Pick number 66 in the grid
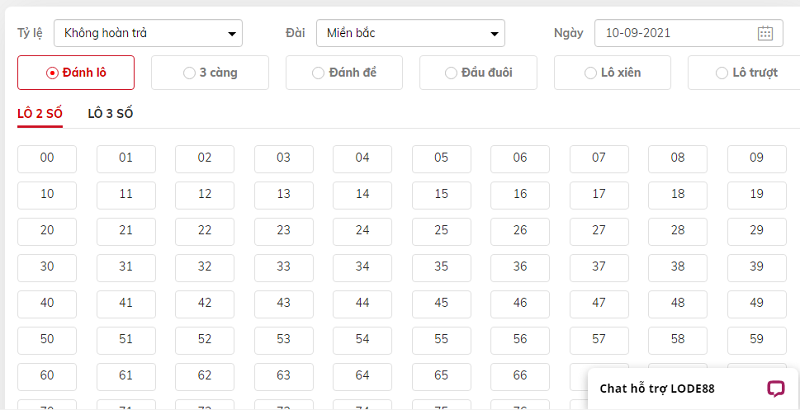This screenshot has height=410, width=800. coord(520,376)
